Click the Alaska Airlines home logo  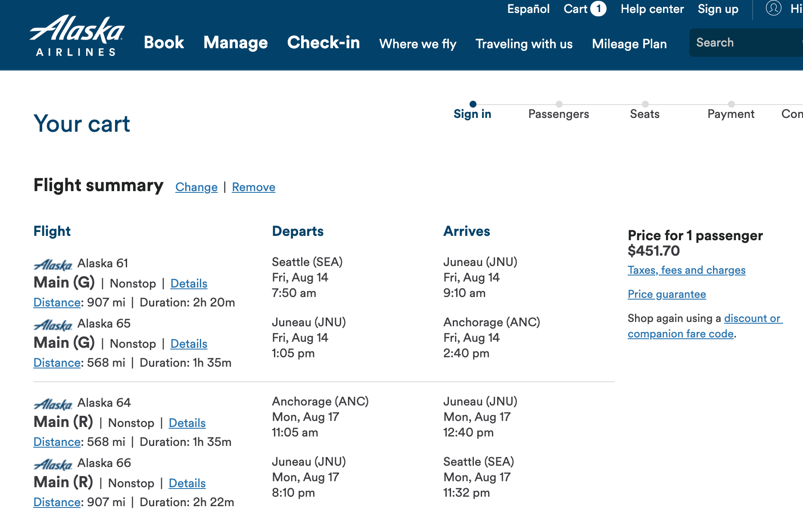[x=77, y=36]
